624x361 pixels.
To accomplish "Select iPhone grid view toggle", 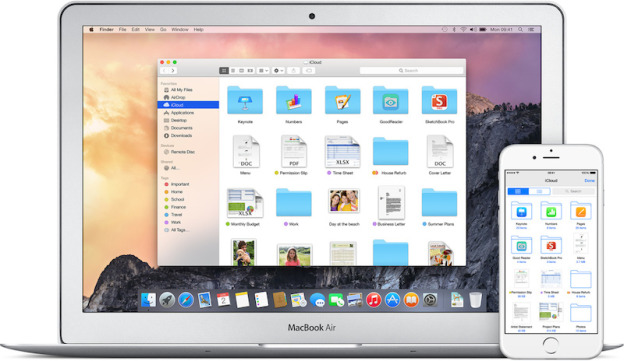I will (x=518, y=191).
